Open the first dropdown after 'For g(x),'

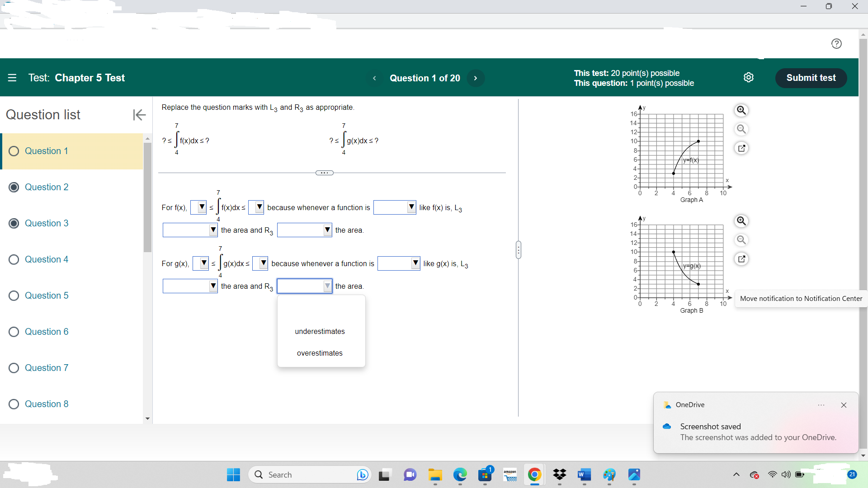tap(200, 263)
